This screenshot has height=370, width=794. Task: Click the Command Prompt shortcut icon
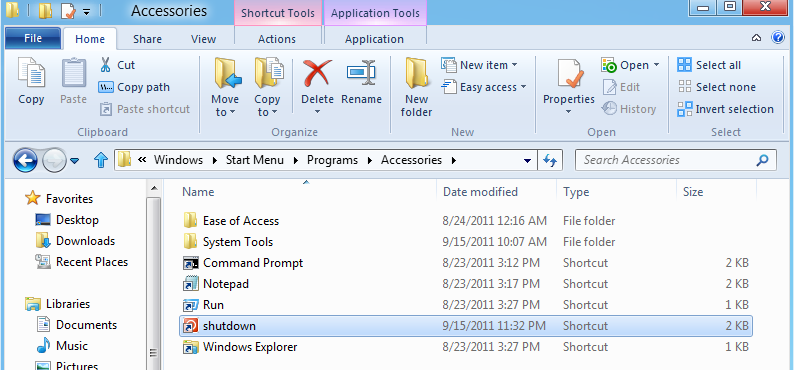pos(190,263)
